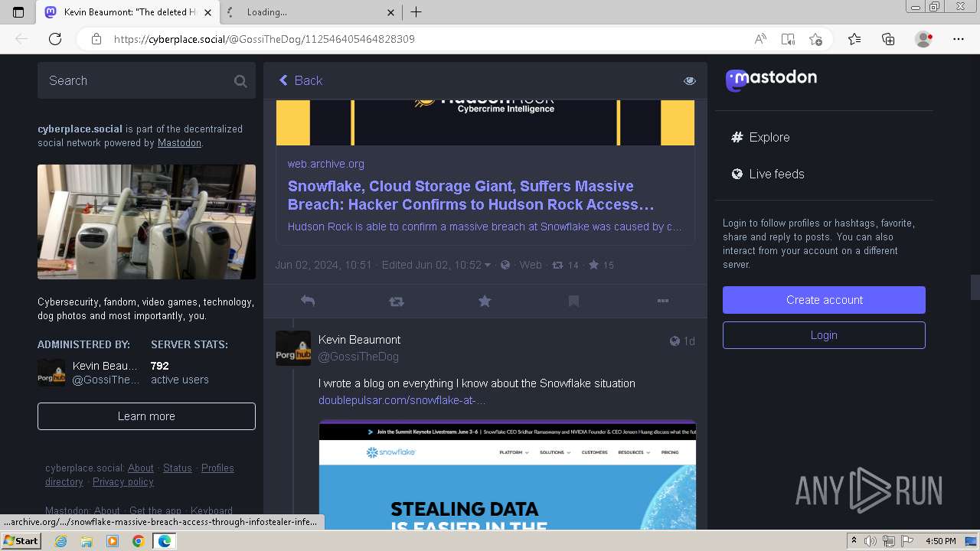This screenshot has height=551, width=980.
Task: Open the Windows Start menu
Action: point(21,540)
